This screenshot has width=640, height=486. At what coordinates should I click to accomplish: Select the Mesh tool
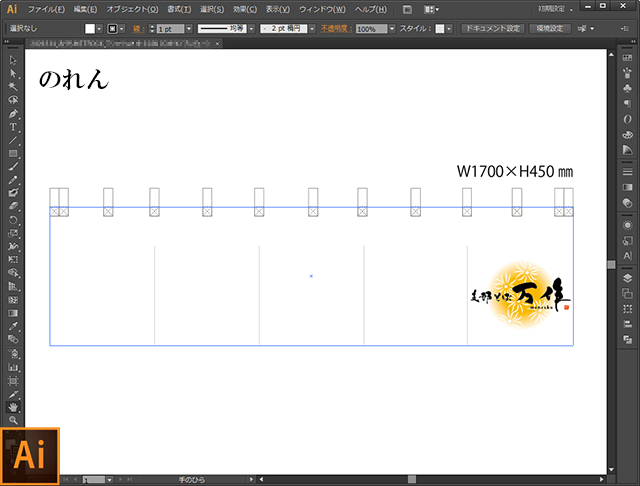[x=13, y=300]
